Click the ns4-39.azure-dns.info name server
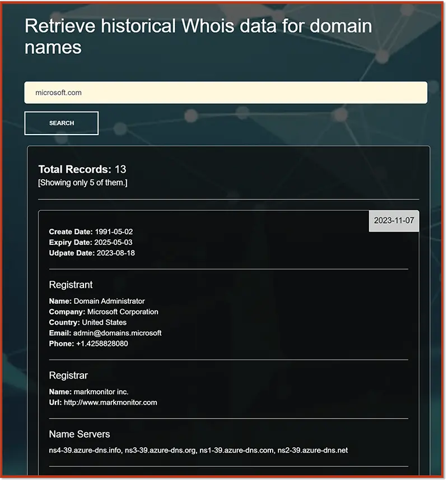448x481 pixels. pyautogui.click(x=85, y=450)
